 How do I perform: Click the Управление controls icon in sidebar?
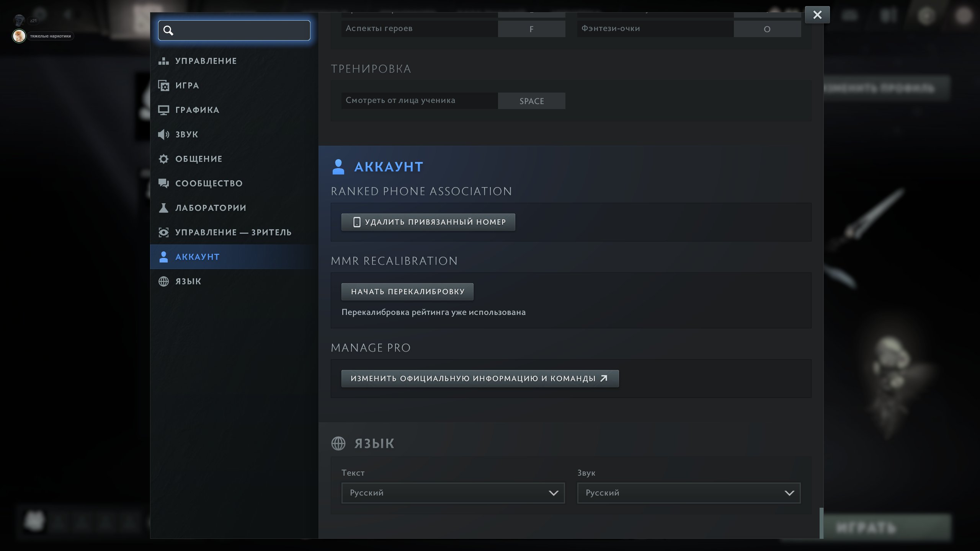point(163,61)
